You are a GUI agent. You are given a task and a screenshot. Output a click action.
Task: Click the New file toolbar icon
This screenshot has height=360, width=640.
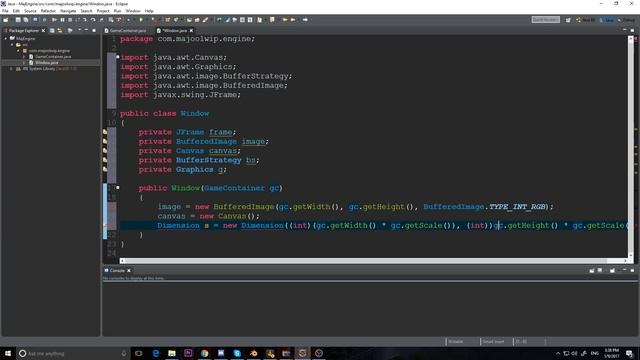6,20
